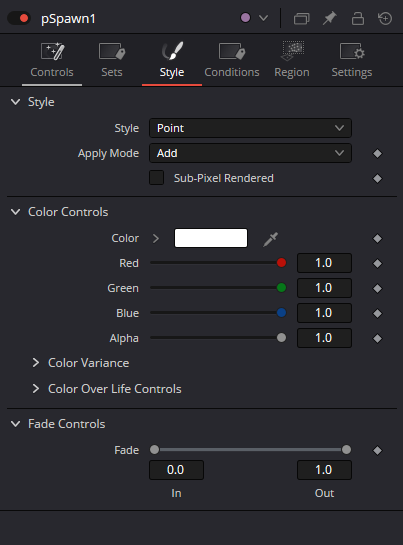The image size is (403, 545).
Task: Collapse the Style section
Action: coord(16,102)
